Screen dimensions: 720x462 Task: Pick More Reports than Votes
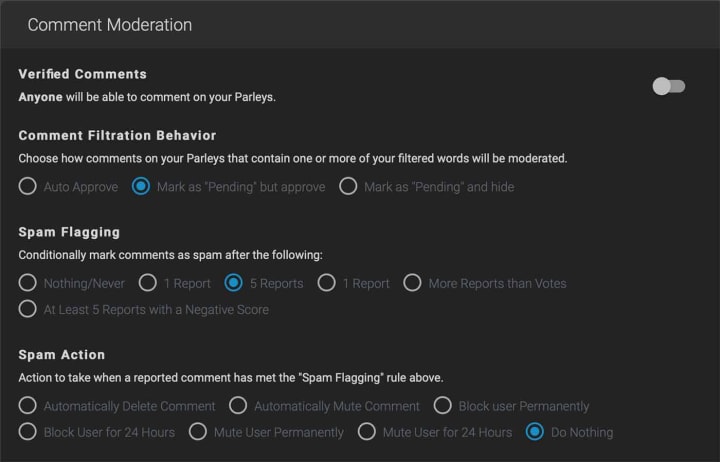[x=412, y=283]
